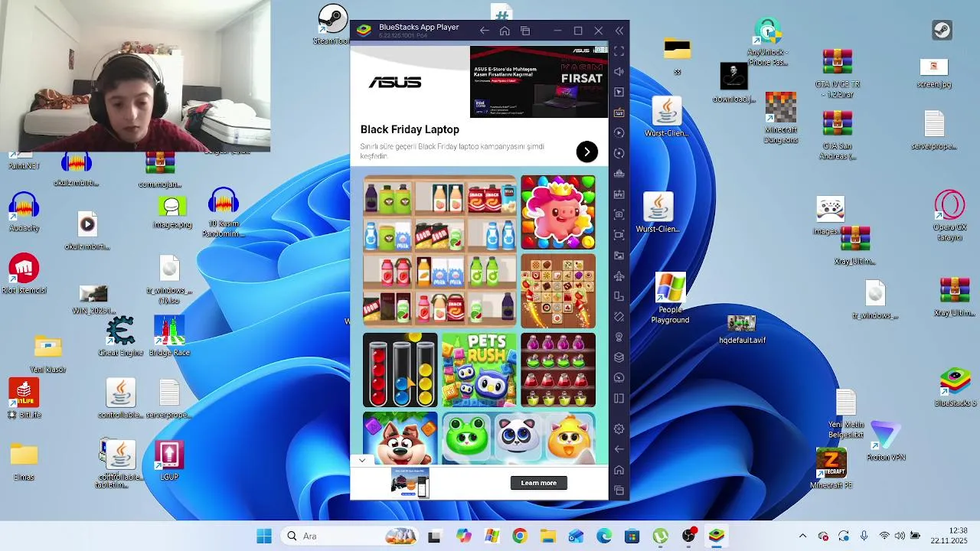Start screen recording from the sidebar icon
The image size is (980, 551).
(x=619, y=235)
